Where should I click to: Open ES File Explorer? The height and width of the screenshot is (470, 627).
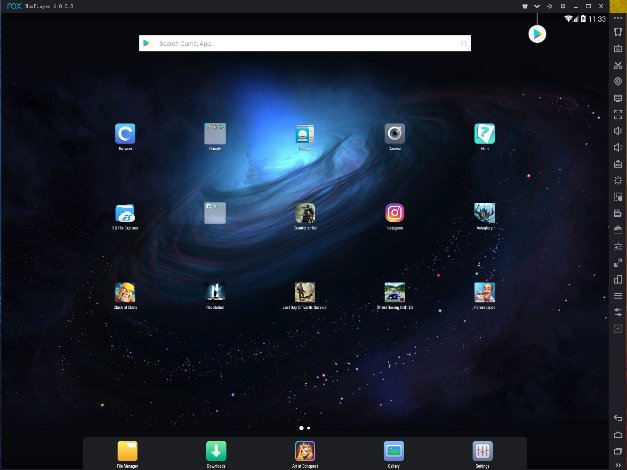pyautogui.click(x=125, y=213)
